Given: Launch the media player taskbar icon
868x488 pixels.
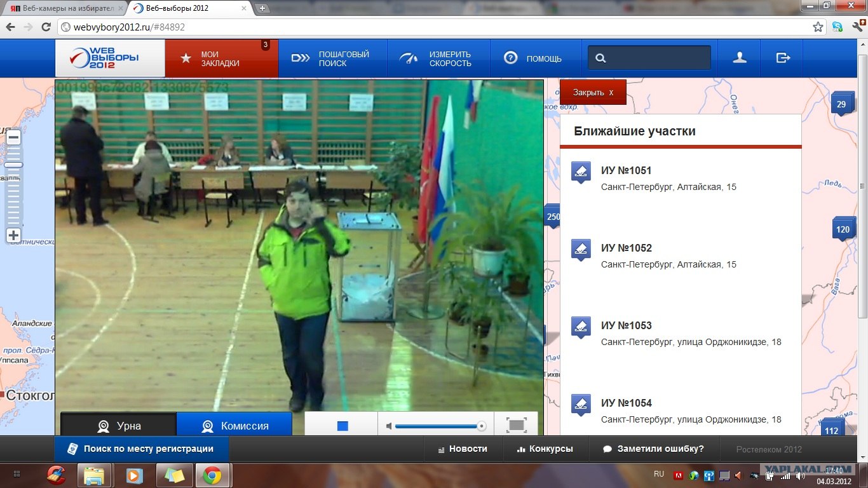Looking at the screenshot, I should click(x=133, y=475).
